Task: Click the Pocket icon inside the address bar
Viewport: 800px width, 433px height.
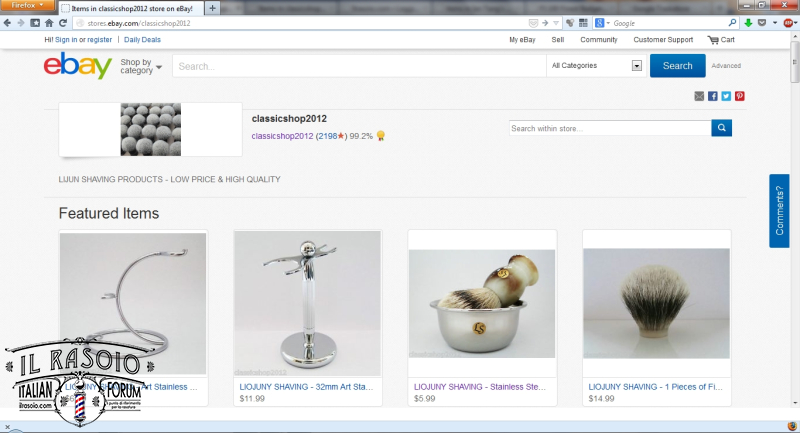Action: 533,23
